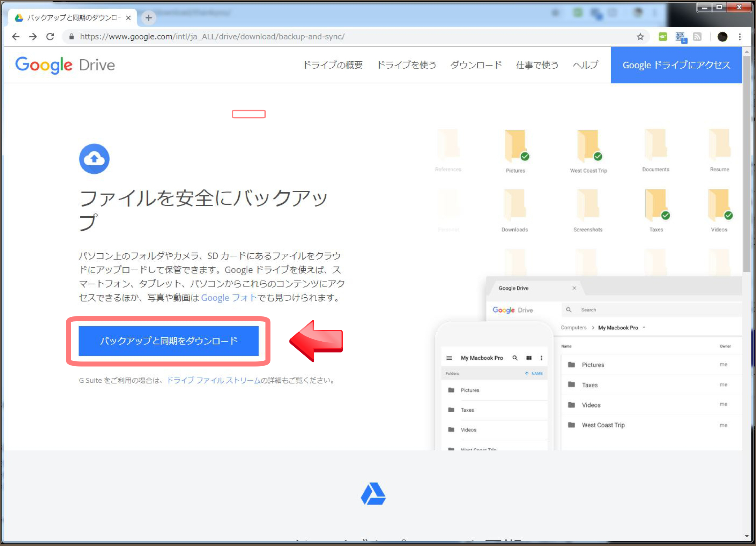Open ドライブを使う menu item
The width and height of the screenshot is (756, 546).
[407, 65]
